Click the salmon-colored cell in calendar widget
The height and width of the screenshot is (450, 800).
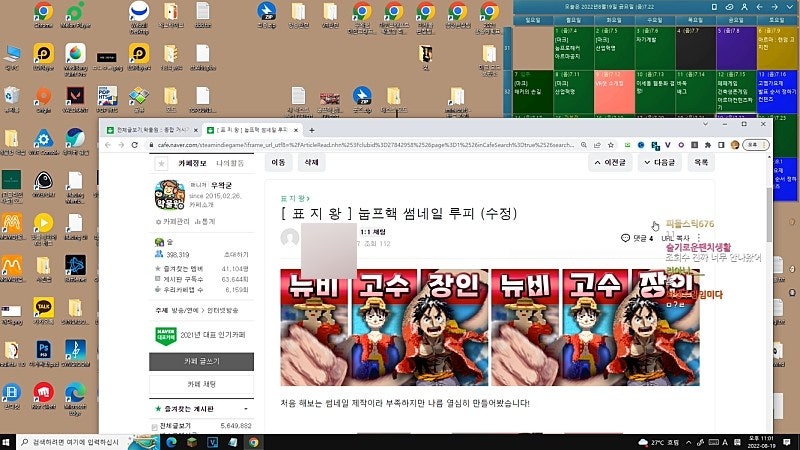(x=614, y=92)
